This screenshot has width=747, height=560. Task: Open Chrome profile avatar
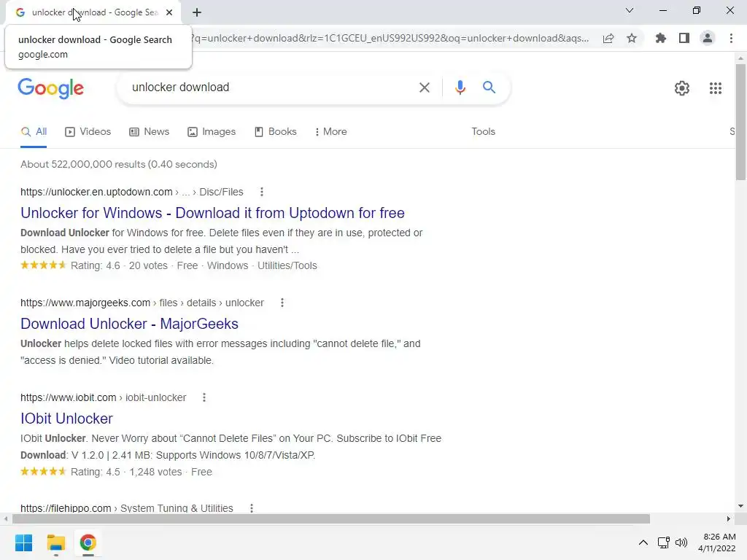pyautogui.click(x=708, y=38)
